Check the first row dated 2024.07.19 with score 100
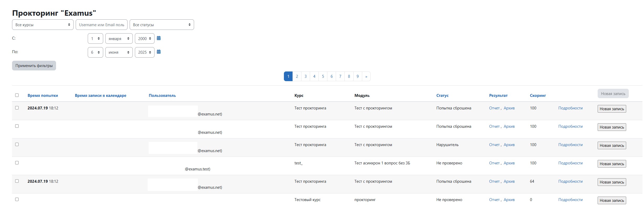 pyautogui.click(x=17, y=108)
